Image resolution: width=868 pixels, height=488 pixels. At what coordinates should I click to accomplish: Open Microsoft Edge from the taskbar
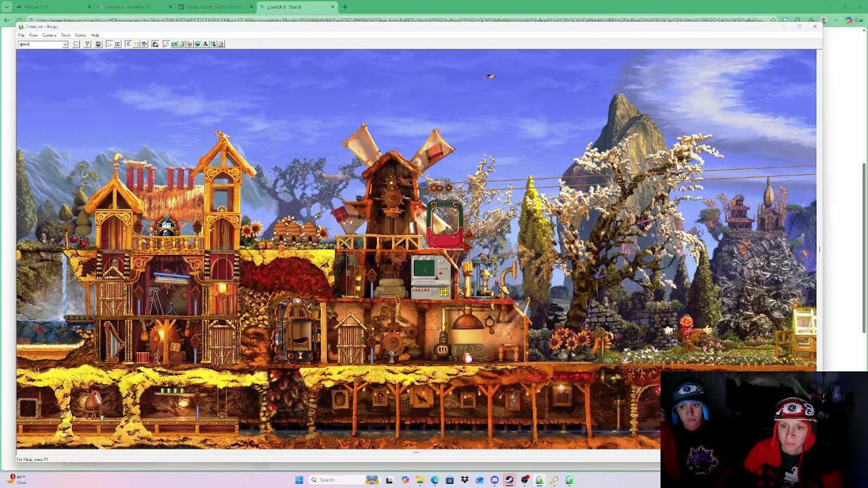click(435, 480)
